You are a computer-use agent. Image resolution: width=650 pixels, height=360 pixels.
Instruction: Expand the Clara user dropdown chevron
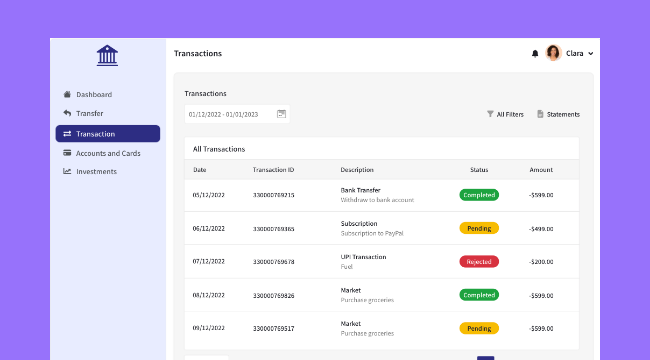[591, 54]
